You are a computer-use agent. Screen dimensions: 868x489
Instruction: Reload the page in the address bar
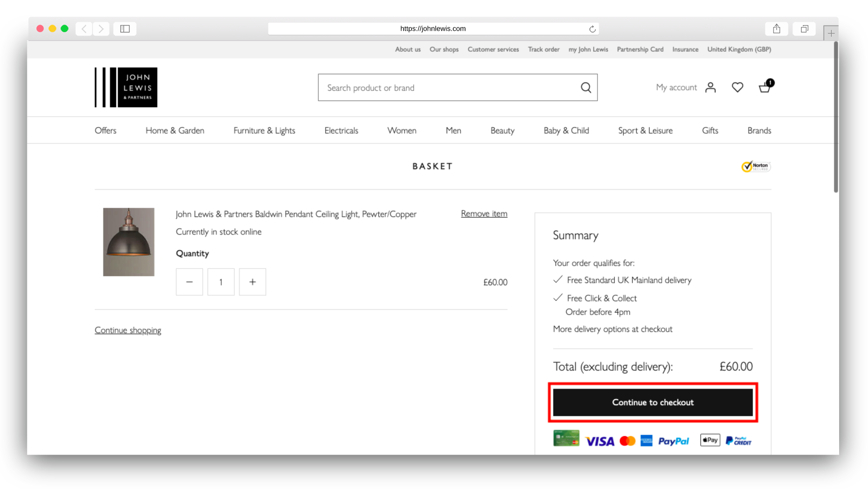(592, 29)
